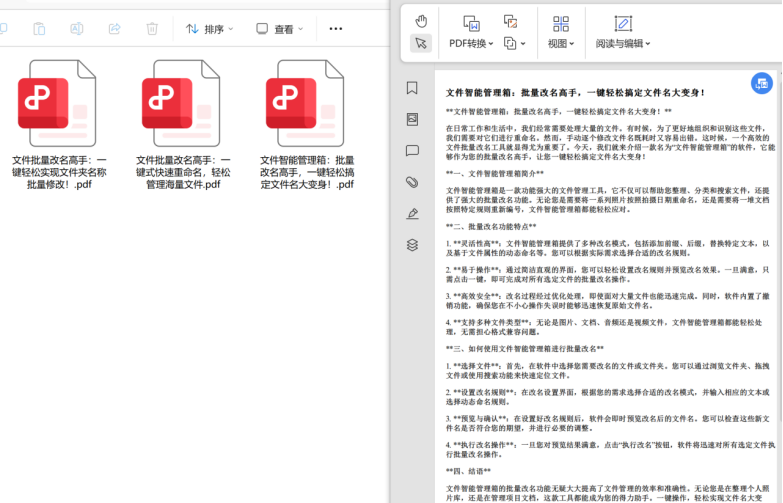Click the paragraph starting 1. **灵活性高**
The height and width of the screenshot is (503, 783).
pos(608,248)
